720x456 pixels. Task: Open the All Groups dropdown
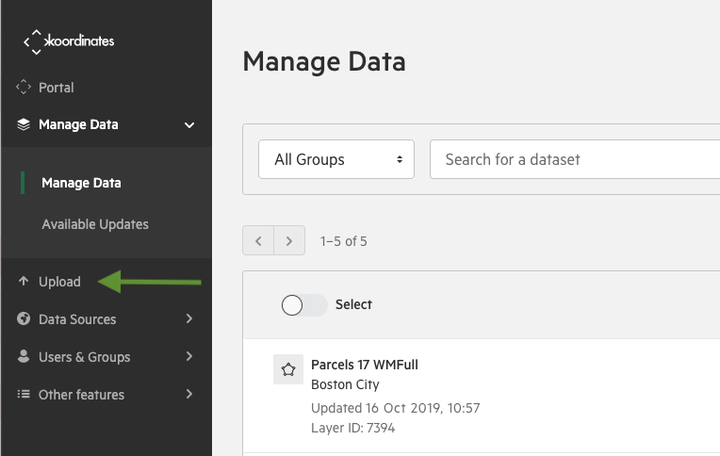tap(337, 159)
